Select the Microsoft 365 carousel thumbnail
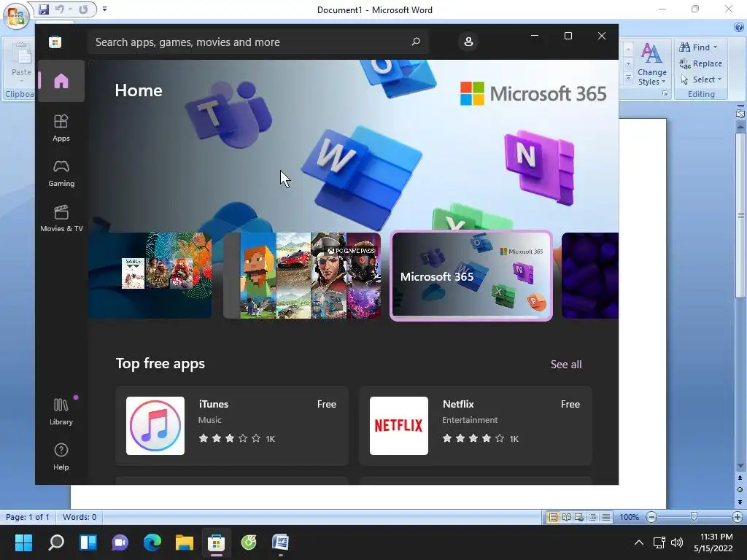The width and height of the screenshot is (747, 560). pyautogui.click(x=471, y=276)
